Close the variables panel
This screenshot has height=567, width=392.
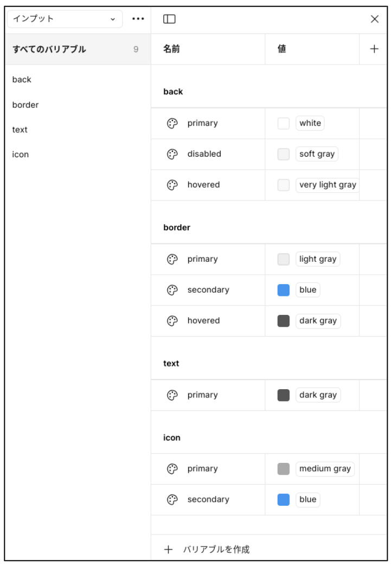(x=374, y=19)
